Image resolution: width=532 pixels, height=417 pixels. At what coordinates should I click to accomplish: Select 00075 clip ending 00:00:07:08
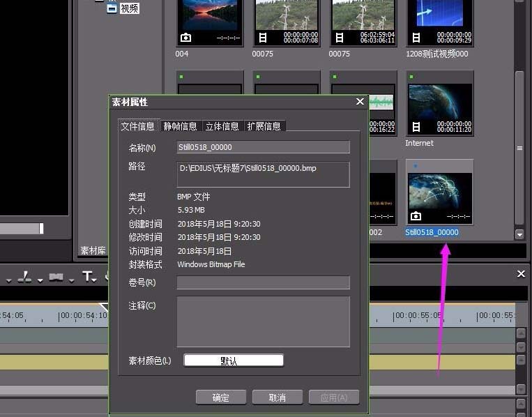tap(287, 22)
